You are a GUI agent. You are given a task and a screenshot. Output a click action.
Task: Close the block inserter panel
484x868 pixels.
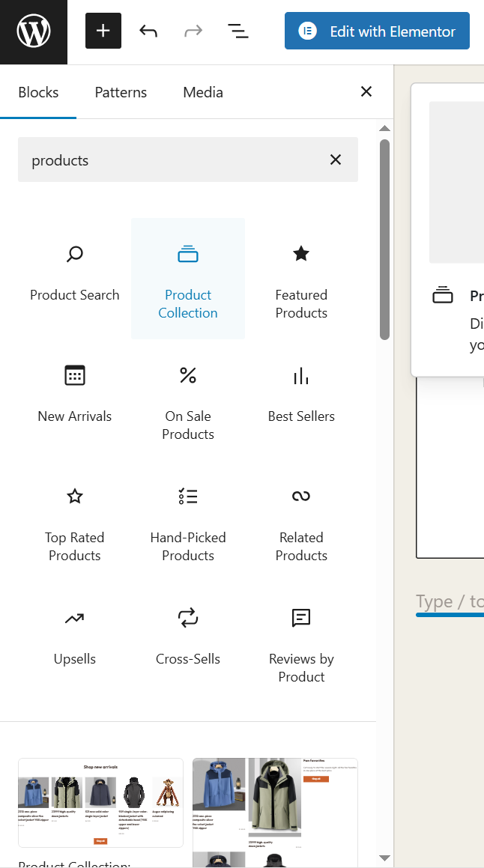[366, 92]
